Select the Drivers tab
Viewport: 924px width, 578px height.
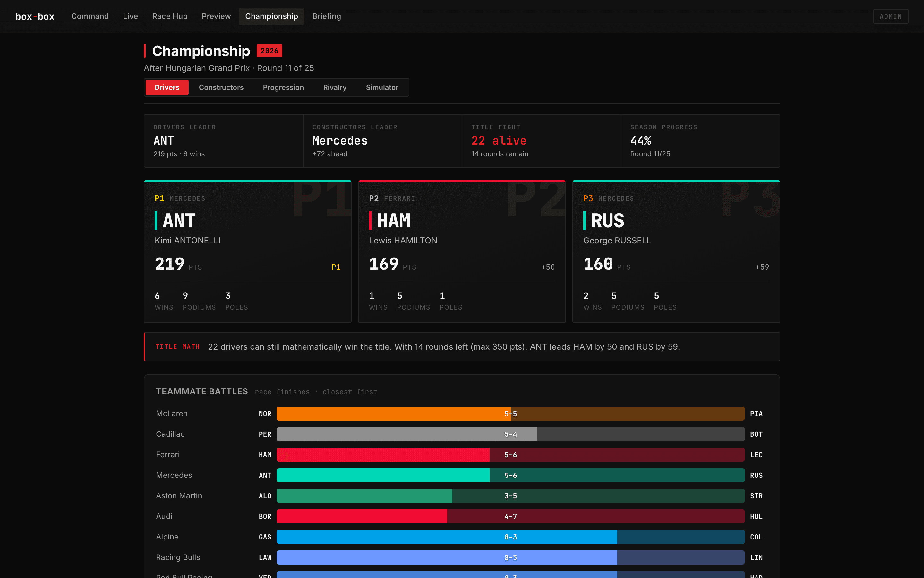(x=167, y=88)
